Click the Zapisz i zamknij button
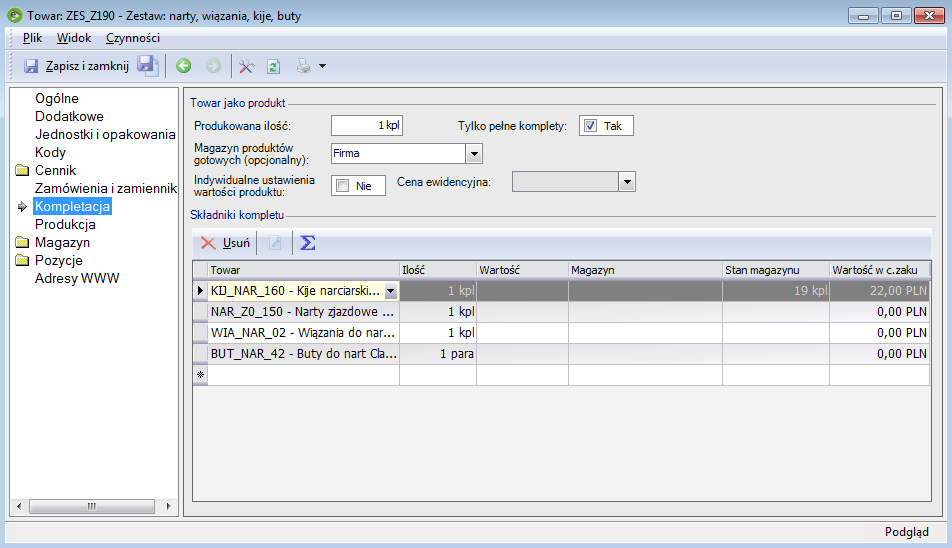This screenshot has width=952, height=548. pos(76,66)
